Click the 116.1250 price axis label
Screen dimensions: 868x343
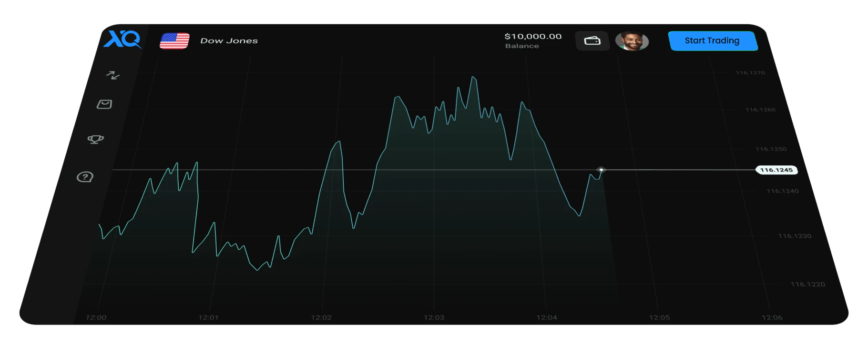[x=771, y=149]
